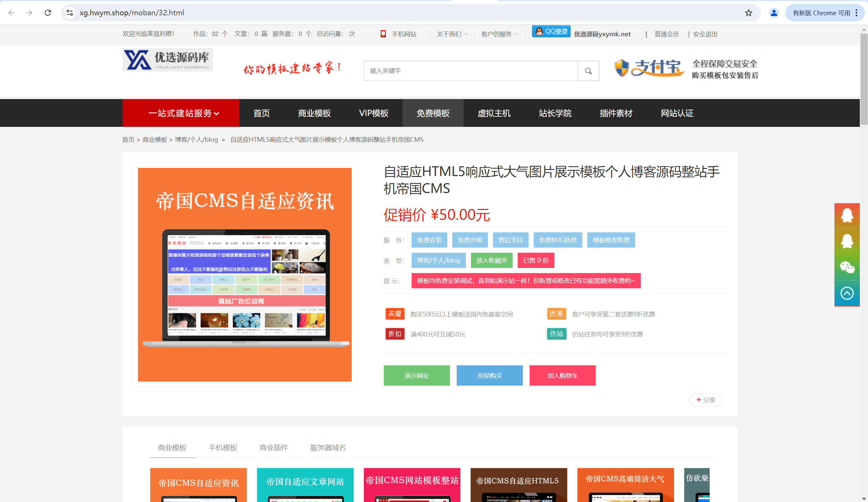Viewport: 868px width, 502px height.
Task: Open the VIP模板 navigation item
Action: (x=374, y=113)
